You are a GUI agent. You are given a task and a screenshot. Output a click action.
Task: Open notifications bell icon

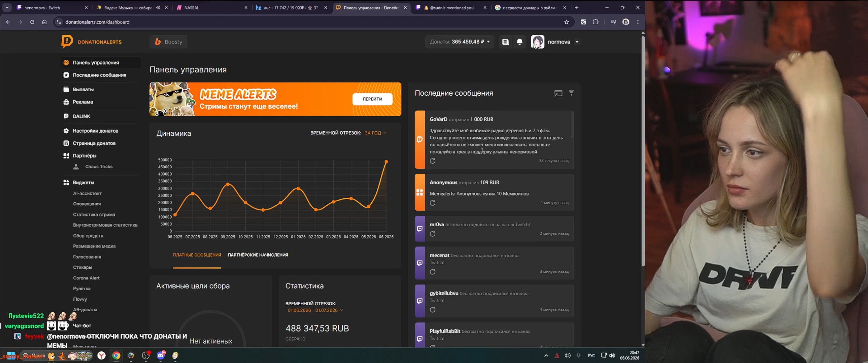coord(519,42)
